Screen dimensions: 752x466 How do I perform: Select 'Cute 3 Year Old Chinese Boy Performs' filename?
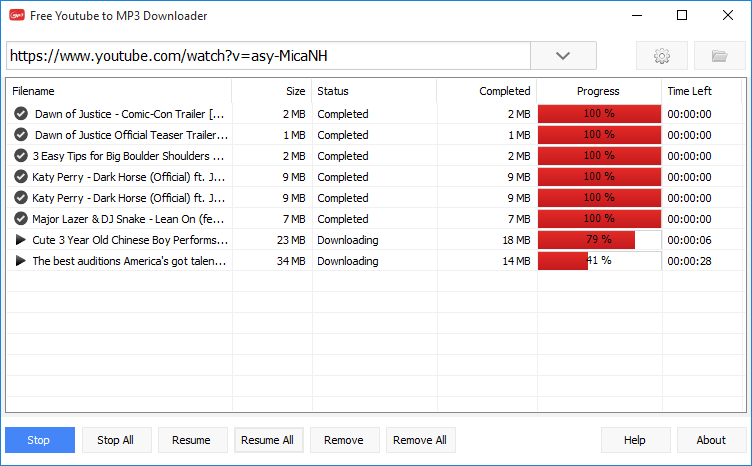[x=130, y=240]
